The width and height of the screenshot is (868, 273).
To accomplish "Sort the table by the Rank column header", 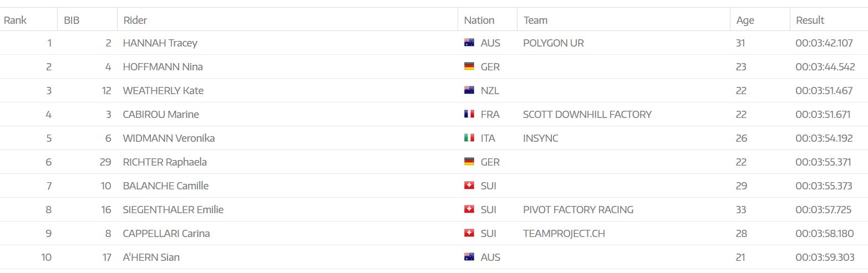I will [x=16, y=20].
